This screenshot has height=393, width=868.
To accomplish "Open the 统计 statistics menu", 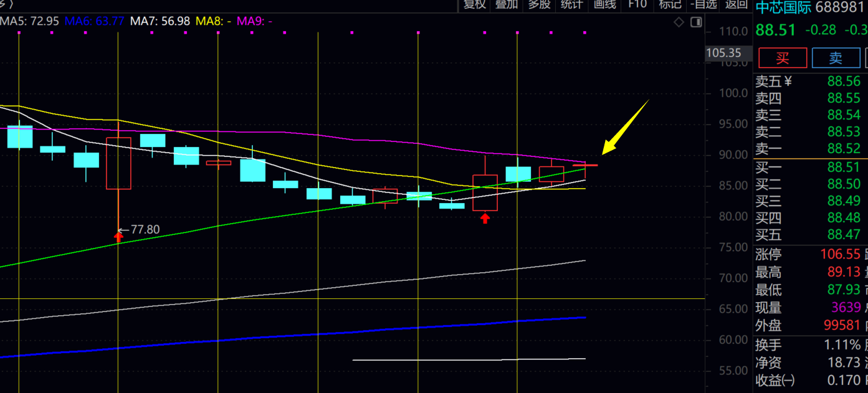I will pyautogui.click(x=571, y=5).
